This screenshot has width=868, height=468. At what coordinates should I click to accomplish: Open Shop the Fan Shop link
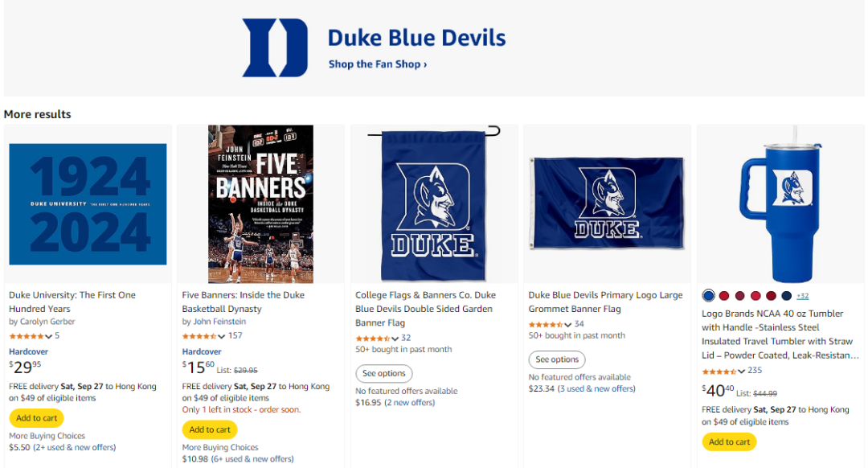(377, 64)
